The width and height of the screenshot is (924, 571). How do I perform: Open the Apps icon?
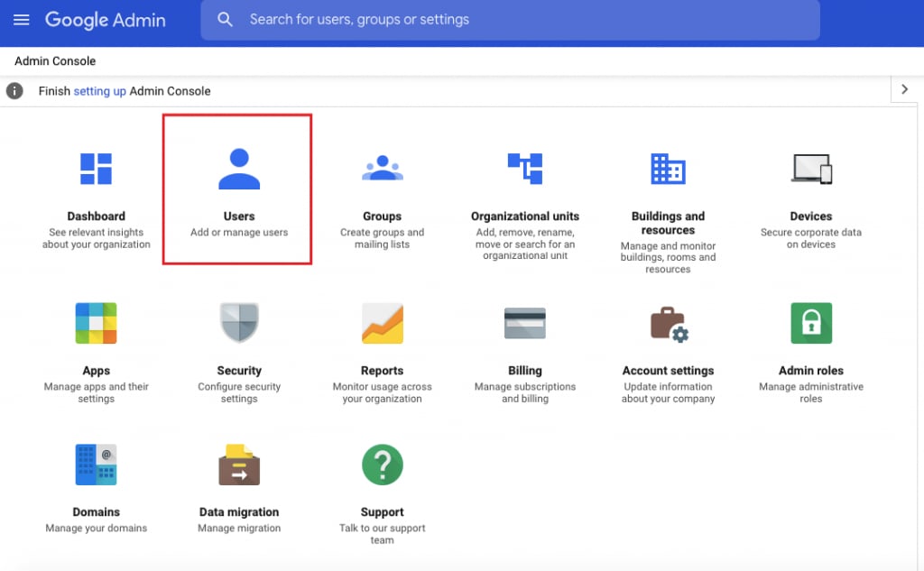[96, 323]
